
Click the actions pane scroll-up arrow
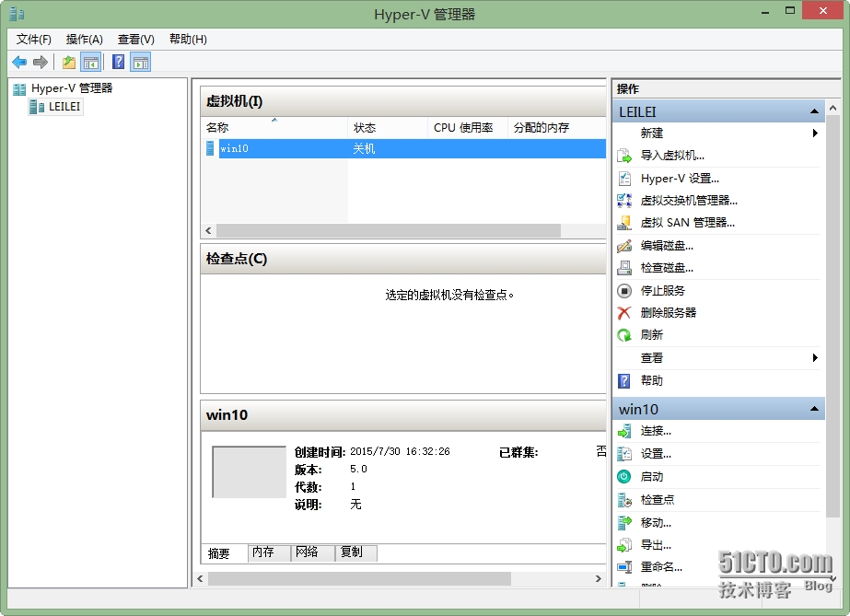coord(833,108)
